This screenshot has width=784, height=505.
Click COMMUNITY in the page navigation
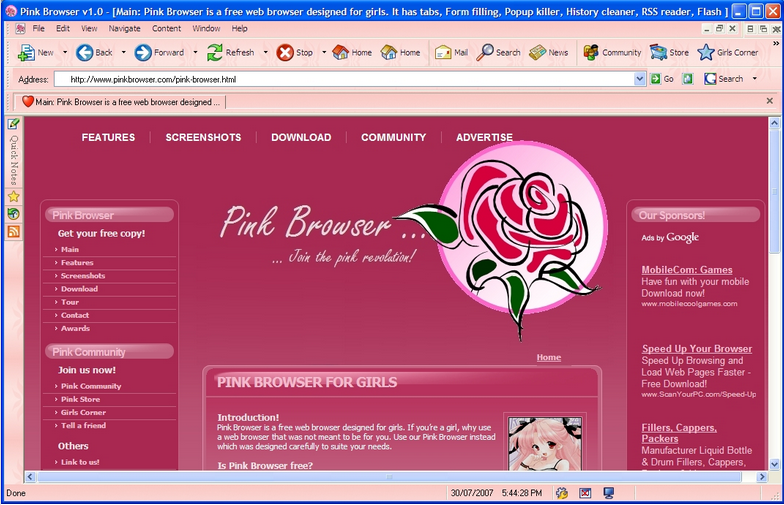(394, 138)
